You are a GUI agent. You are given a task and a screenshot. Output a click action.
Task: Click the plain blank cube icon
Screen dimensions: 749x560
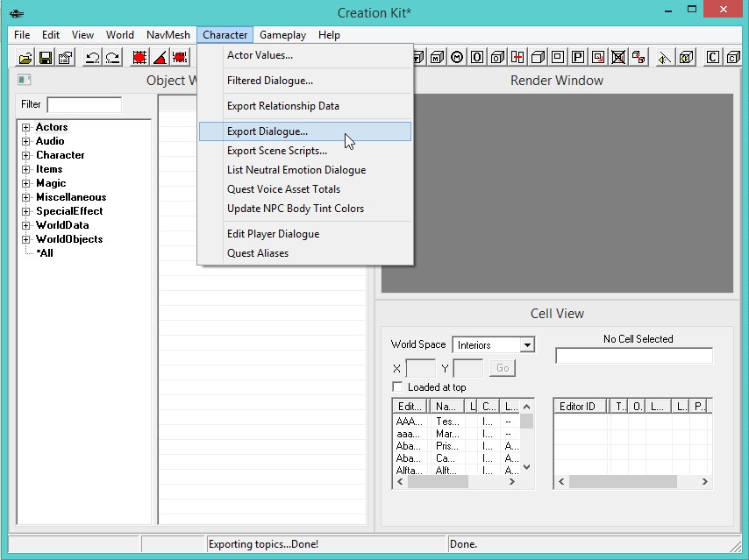538,58
